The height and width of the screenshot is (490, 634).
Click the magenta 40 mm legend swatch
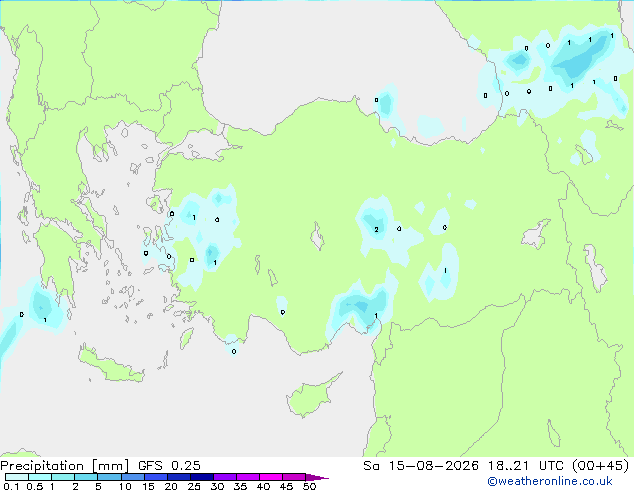tap(271, 477)
